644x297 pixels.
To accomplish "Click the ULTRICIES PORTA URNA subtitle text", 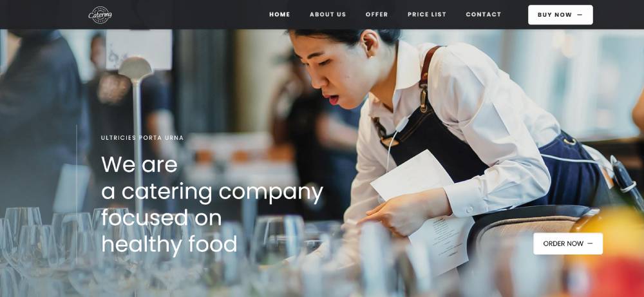I will pos(142,138).
